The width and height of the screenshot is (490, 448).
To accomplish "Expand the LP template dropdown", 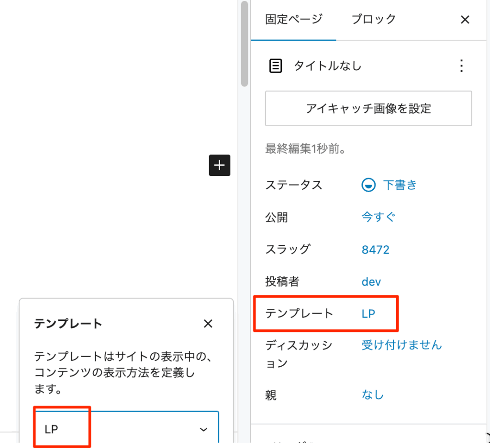I will (127, 429).
